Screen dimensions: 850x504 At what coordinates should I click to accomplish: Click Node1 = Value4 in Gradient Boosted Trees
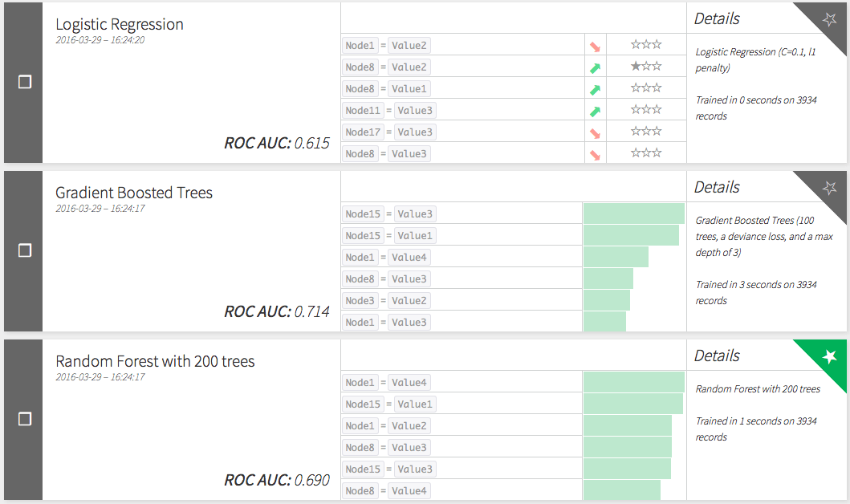tap(386, 258)
